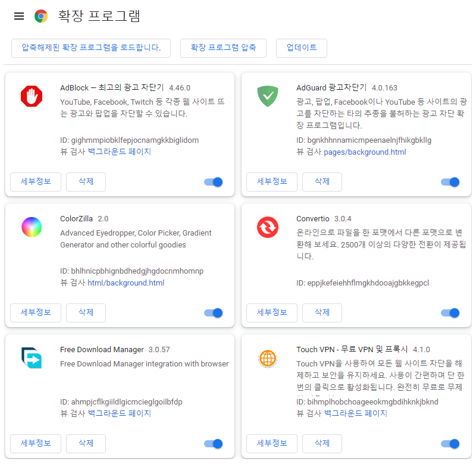Click the AdBlock ID gighmmpiobklfepjocnamgkkbiglidom text
This screenshot has height=464, width=476.
(x=129, y=140)
